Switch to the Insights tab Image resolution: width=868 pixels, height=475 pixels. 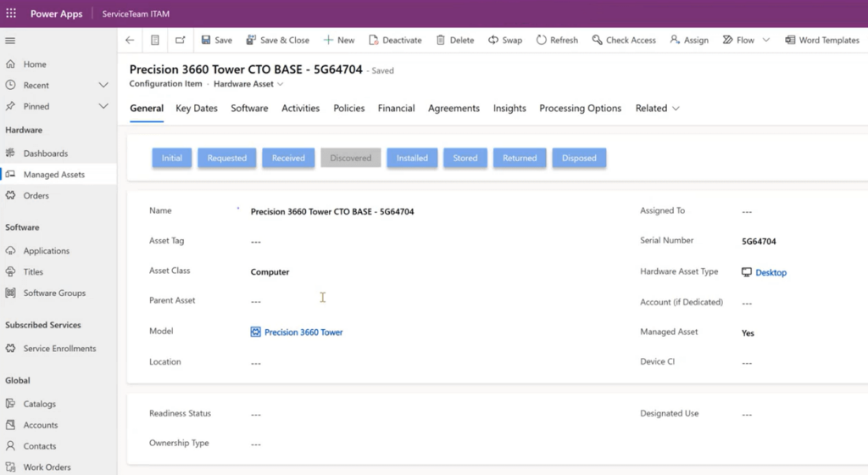coord(509,109)
